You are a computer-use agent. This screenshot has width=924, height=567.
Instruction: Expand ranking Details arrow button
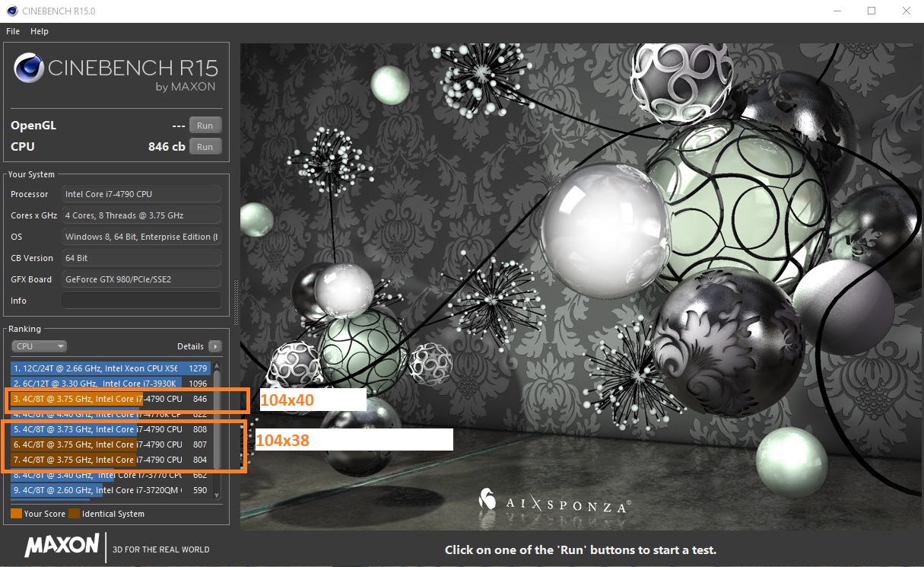pyautogui.click(x=215, y=346)
